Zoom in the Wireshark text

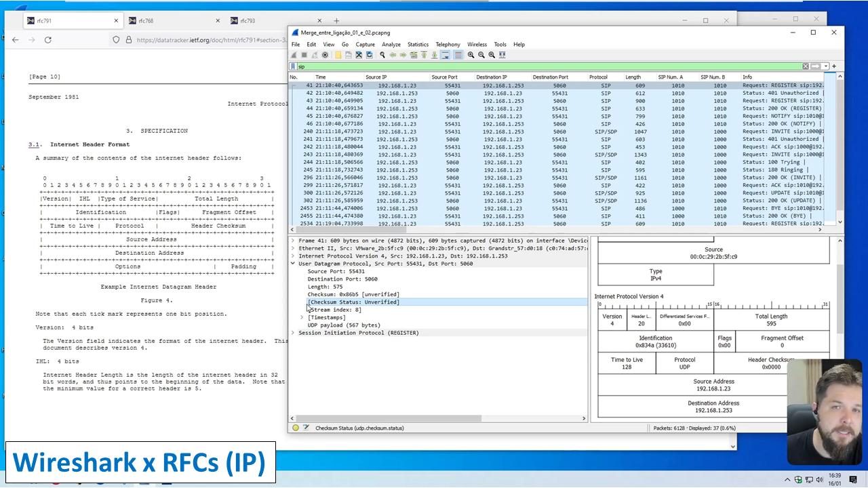471,55
